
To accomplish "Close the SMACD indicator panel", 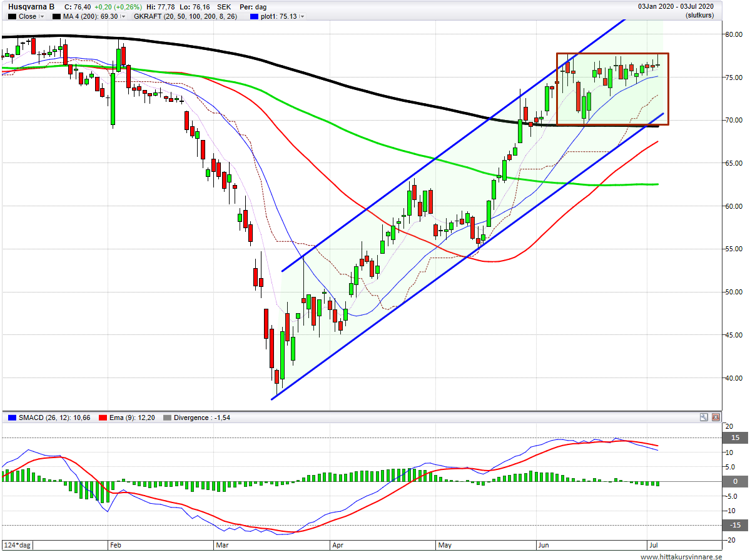I will click(716, 417).
